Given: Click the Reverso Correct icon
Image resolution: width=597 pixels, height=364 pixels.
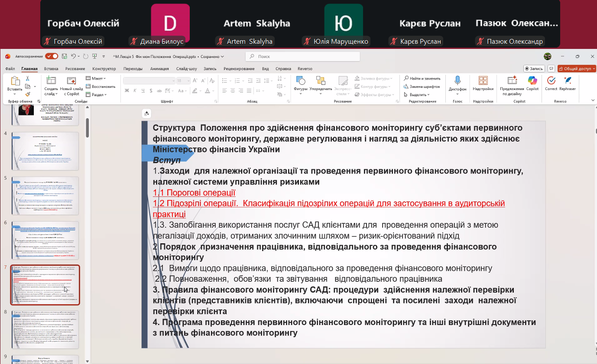Looking at the screenshot, I should tap(551, 81).
